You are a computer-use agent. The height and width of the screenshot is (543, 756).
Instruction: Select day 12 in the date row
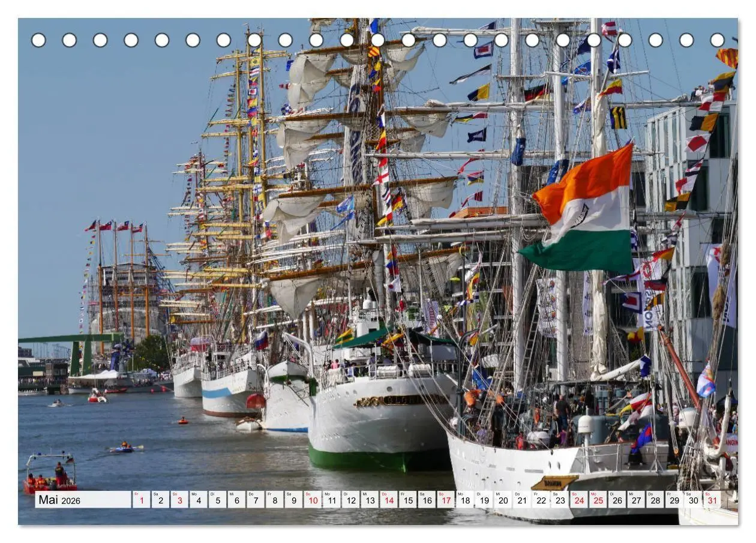[351, 500]
